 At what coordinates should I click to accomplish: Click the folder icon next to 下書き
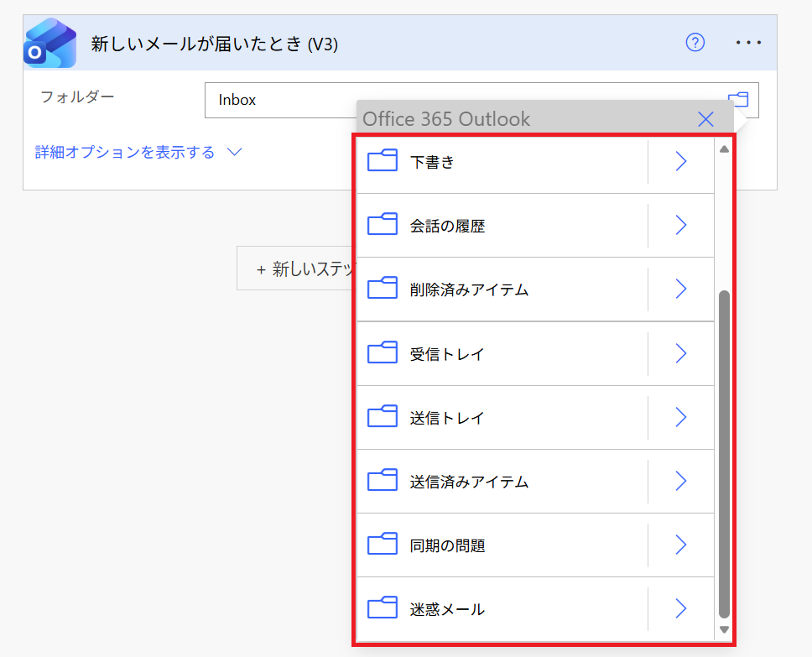[x=383, y=159]
